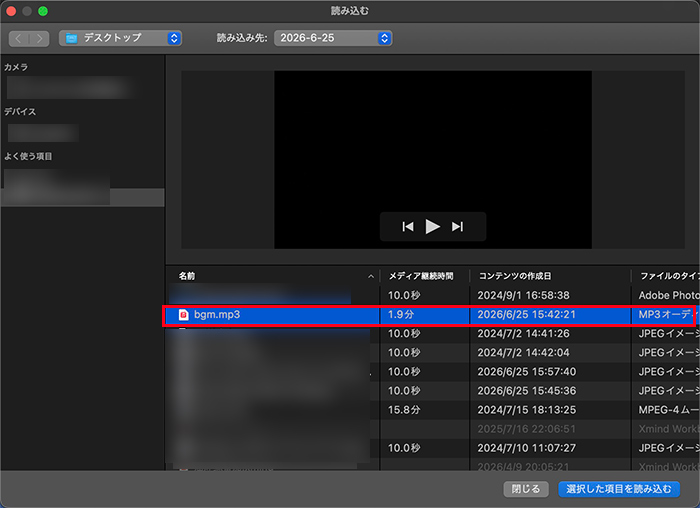
Task: Click the bgm.mp3 audio file icon
Action: (x=183, y=315)
